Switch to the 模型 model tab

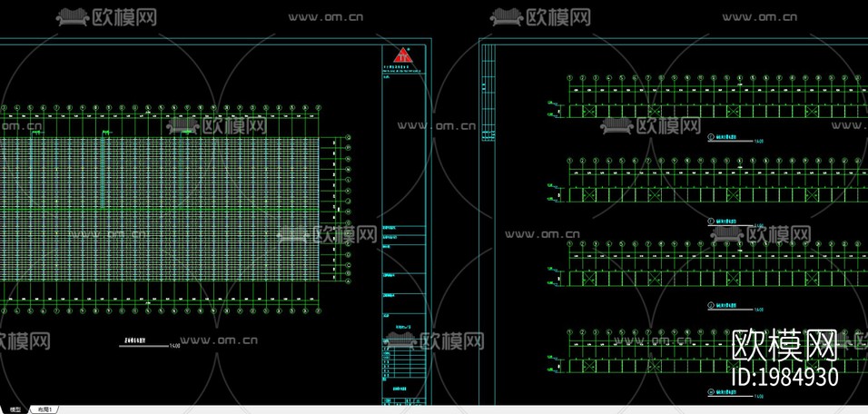[15, 409]
